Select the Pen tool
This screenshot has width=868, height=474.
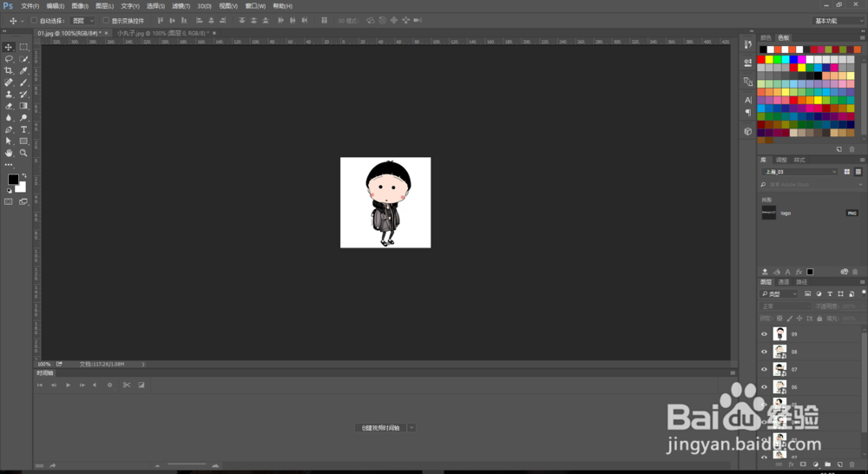click(9, 129)
